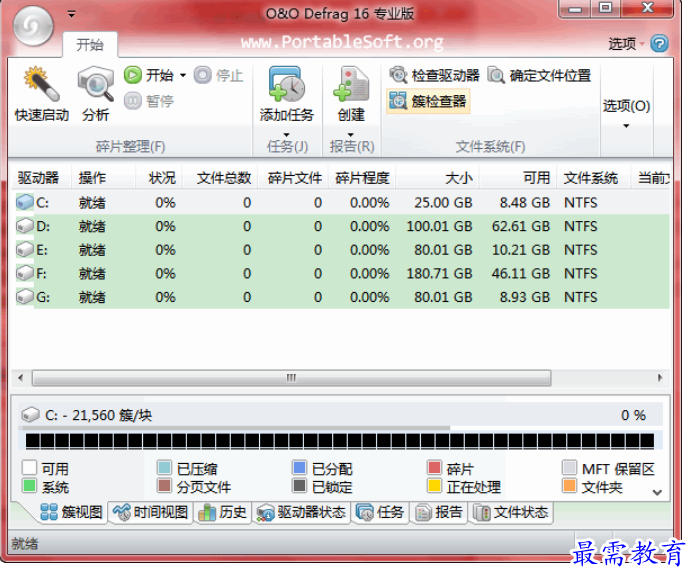Open the round O&O application orb
Viewport: 694px width, 585px height.
coord(33,26)
